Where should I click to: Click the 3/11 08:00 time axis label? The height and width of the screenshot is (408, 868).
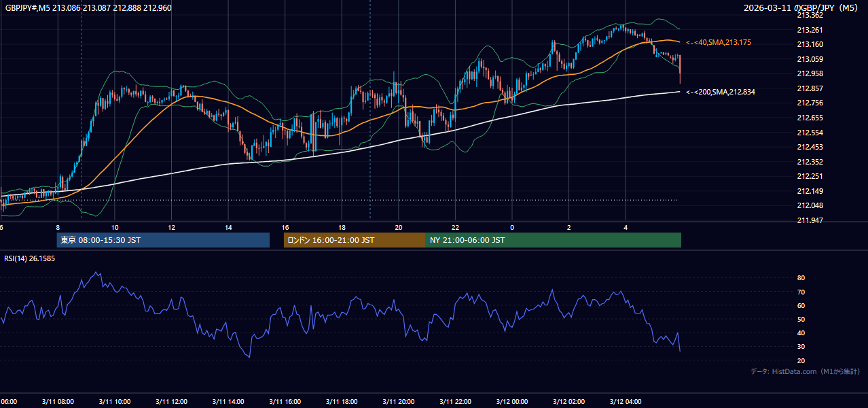[57, 402]
